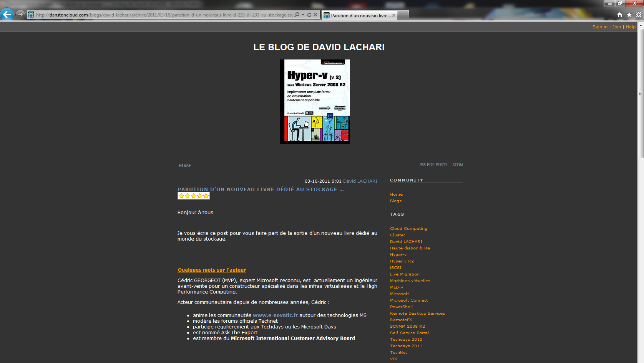Select the VDI tag
Image resolution: width=644 pixels, height=363 pixels.
tap(394, 359)
